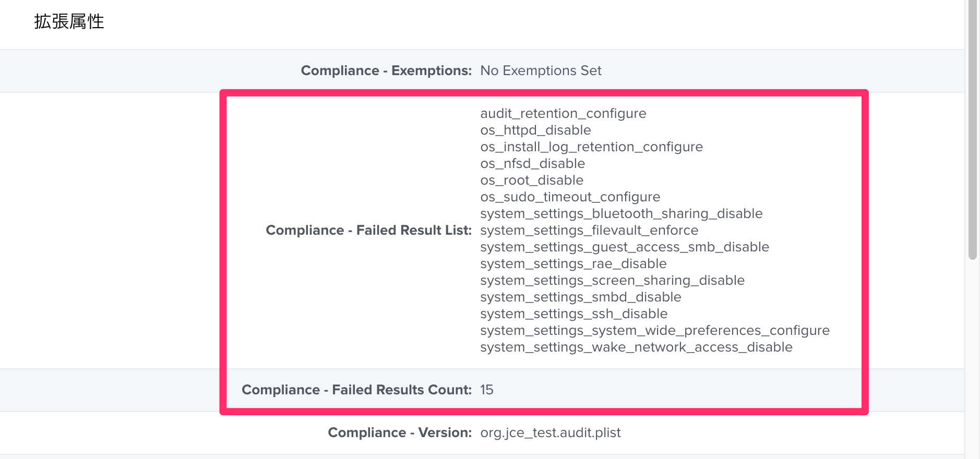Click os_httpd_disable entry
Image resolution: width=980 pixels, height=459 pixels.
pyautogui.click(x=535, y=130)
